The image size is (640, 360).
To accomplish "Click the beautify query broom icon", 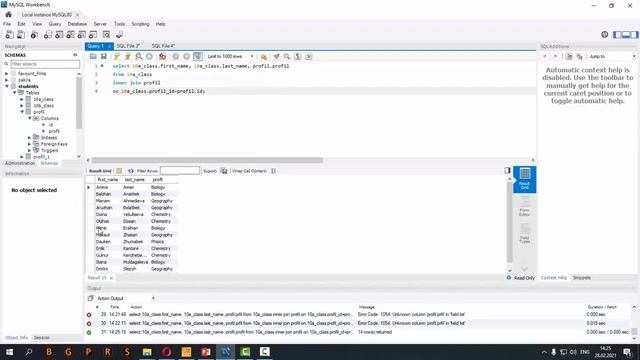I will click(276, 56).
